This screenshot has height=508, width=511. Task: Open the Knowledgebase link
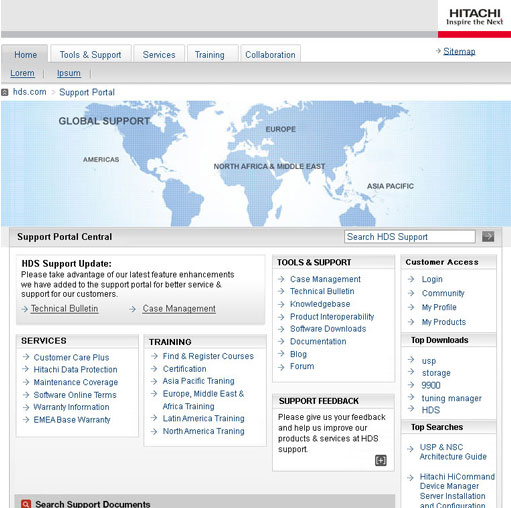(320, 304)
